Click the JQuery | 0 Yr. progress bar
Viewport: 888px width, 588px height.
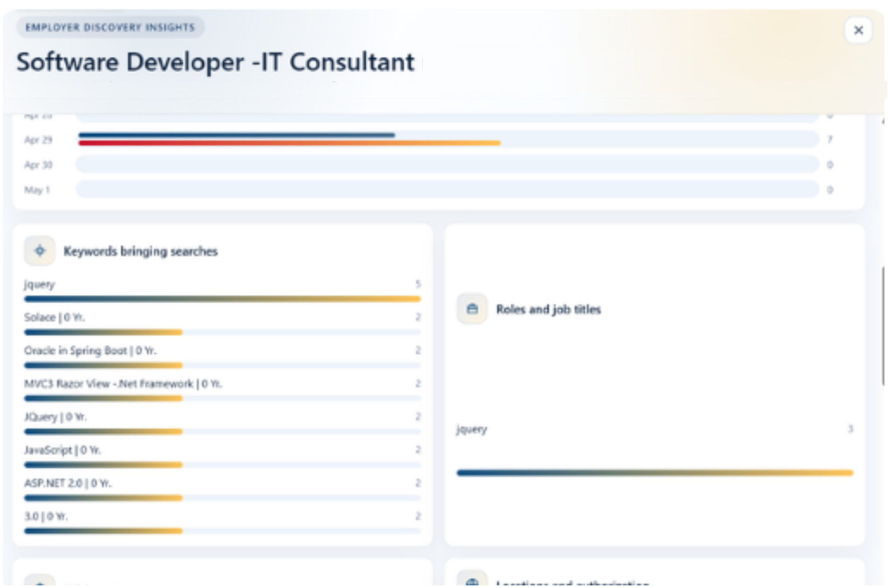coord(222,431)
